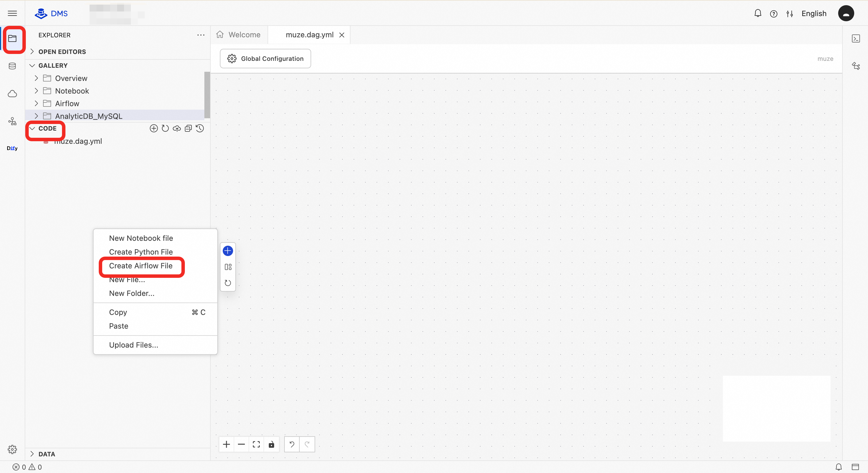868x473 pixels.
Task: Open the settings gear in sidebar
Action: pos(12,449)
